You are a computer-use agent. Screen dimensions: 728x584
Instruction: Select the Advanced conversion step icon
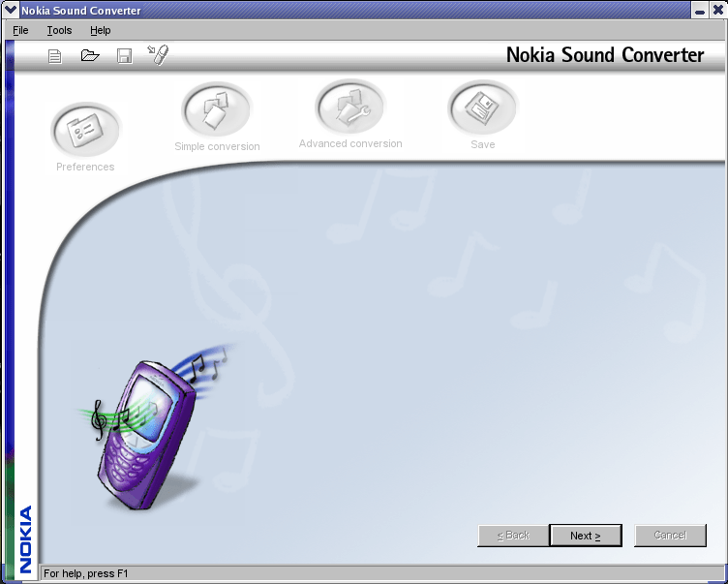pos(350,107)
